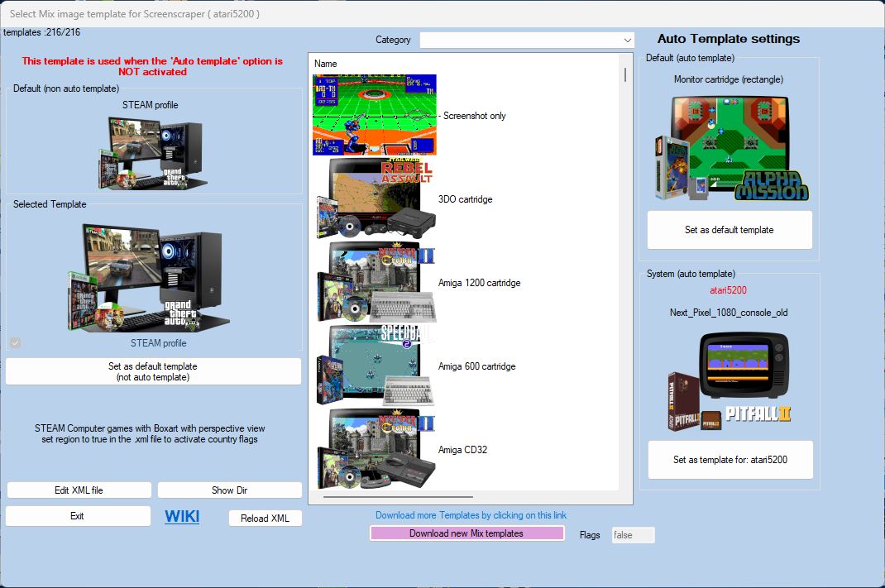The height and width of the screenshot is (588, 885).
Task: Click Download new Mix templates button
Action: 466,533
